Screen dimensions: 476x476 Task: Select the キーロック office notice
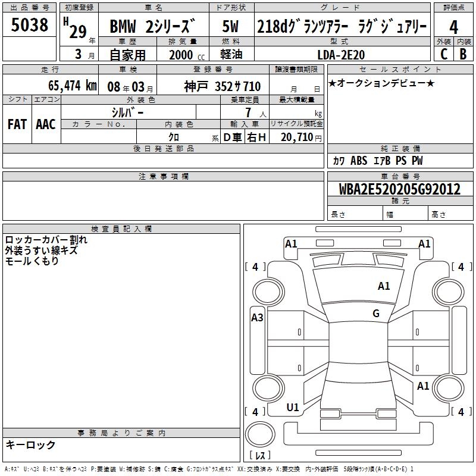30,444
